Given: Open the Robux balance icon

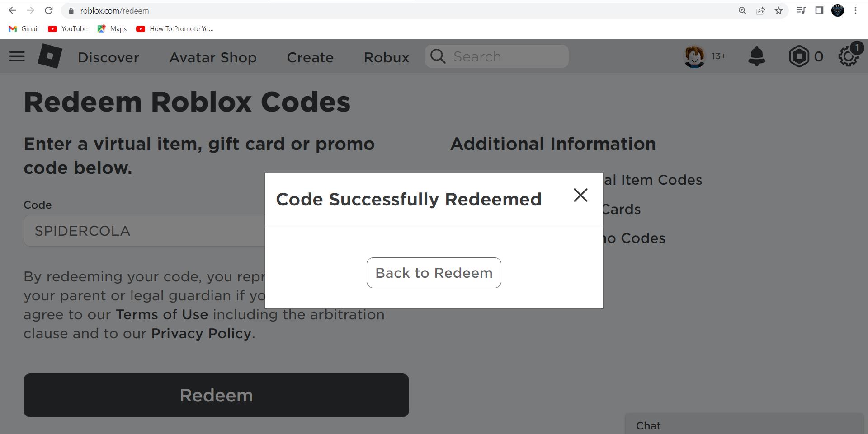Looking at the screenshot, I should [799, 56].
